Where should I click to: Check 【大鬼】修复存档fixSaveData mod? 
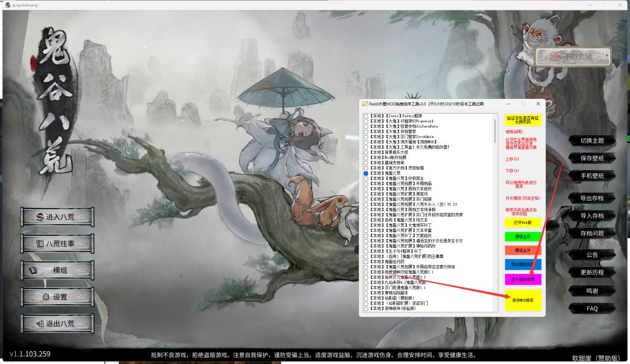[366, 126]
